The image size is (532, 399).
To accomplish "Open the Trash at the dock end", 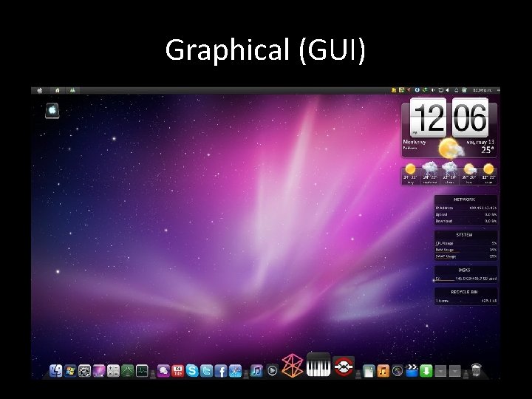I will click(477, 370).
